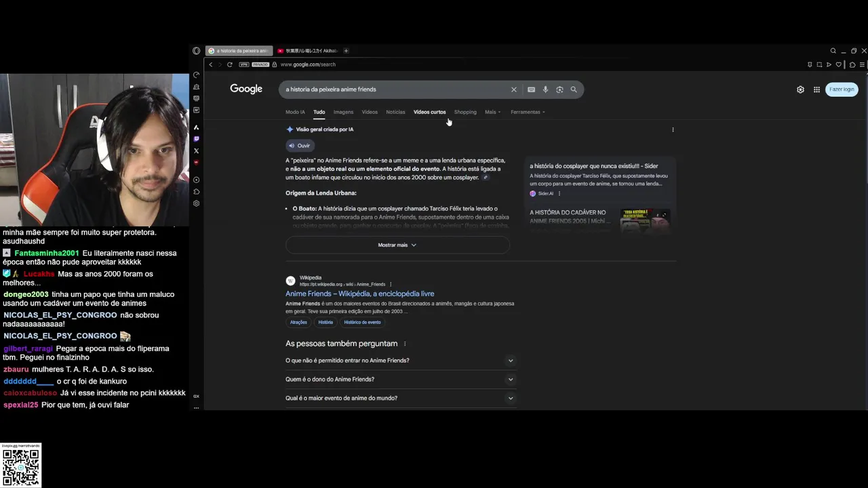The image size is (868, 488).
Task: Open the Twitch panel in Opera sidebar
Action: [197, 139]
